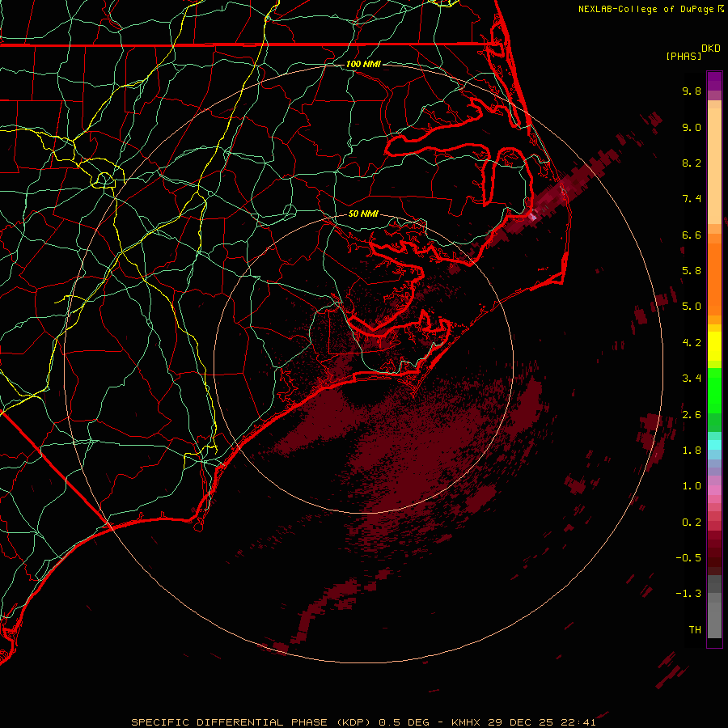Click the 6.6 scale value
Screen dimensions: 728x728
pos(692,235)
